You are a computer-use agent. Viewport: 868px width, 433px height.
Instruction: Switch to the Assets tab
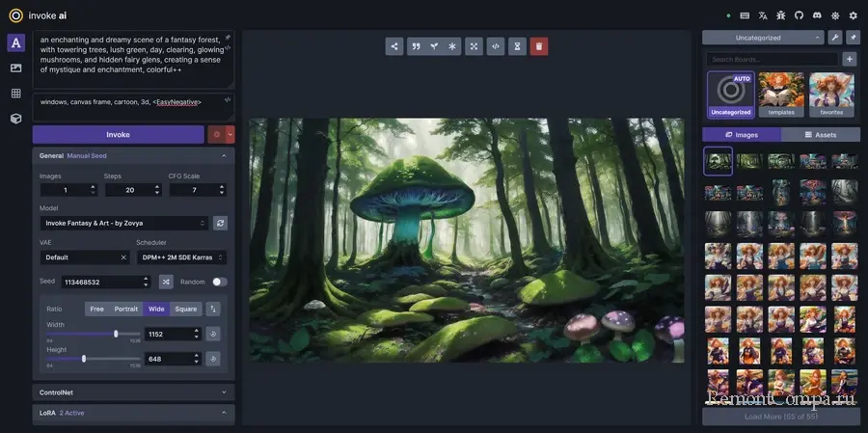coord(820,135)
